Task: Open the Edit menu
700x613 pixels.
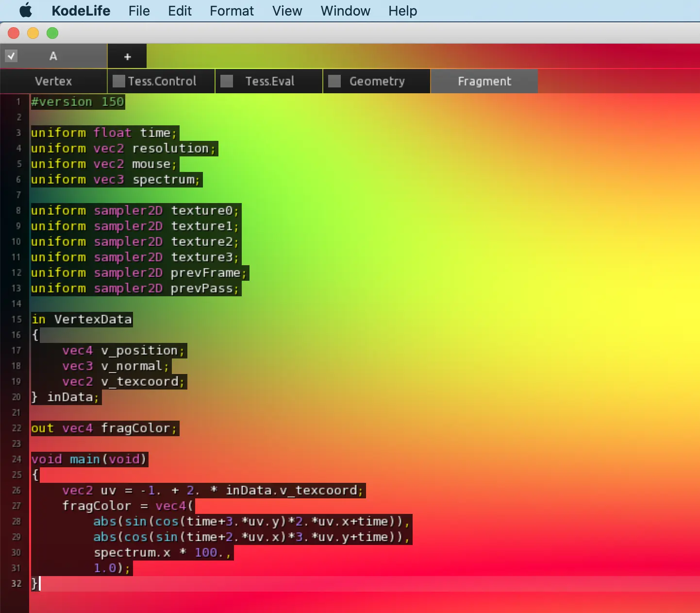Action: pyautogui.click(x=180, y=11)
